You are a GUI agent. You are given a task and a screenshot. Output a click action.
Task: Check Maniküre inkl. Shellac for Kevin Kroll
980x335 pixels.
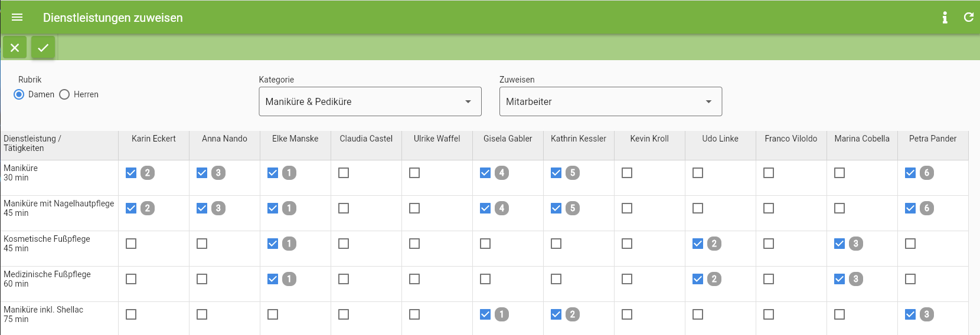pyautogui.click(x=627, y=314)
